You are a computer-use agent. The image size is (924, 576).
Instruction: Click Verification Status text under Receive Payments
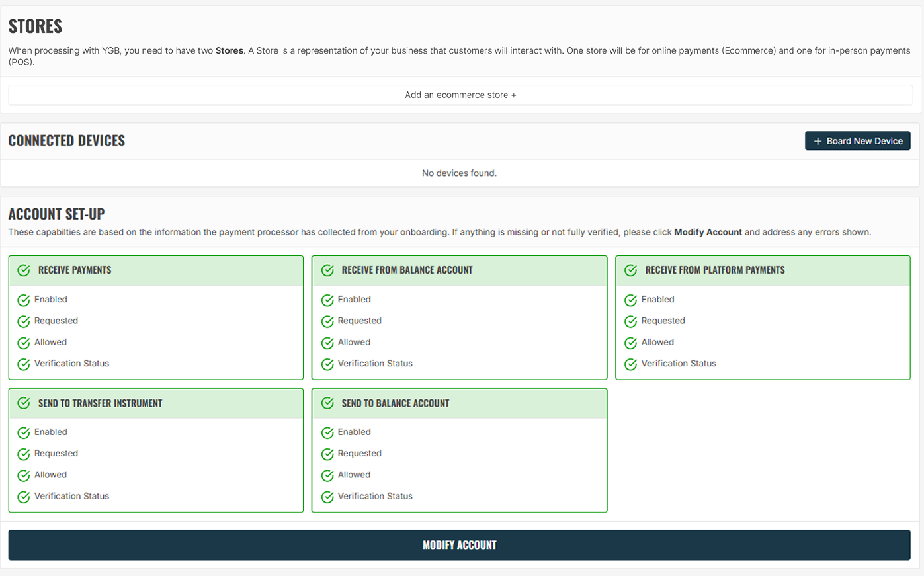point(71,364)
